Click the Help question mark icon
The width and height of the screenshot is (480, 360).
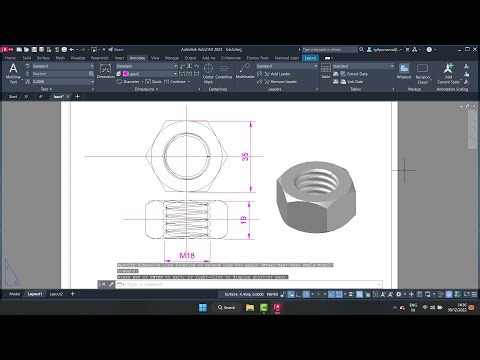pos(429,49)
